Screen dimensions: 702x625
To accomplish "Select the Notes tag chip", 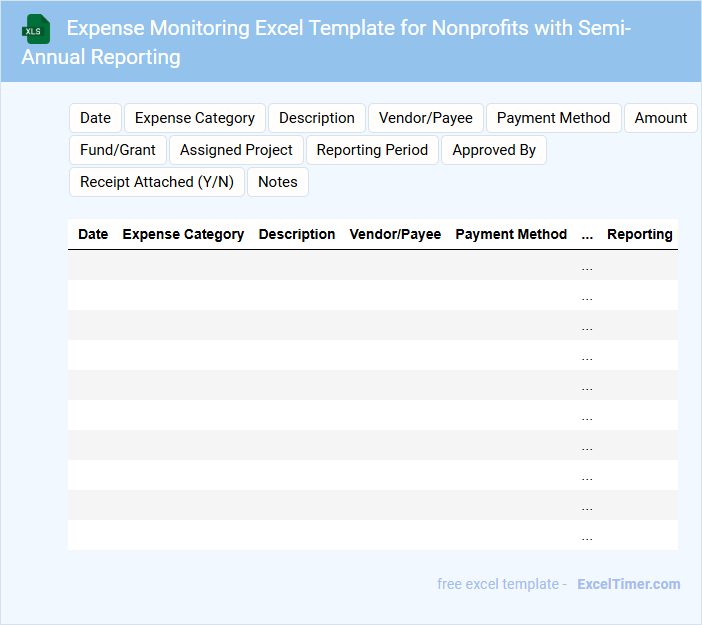I will (x=278, y=182).
